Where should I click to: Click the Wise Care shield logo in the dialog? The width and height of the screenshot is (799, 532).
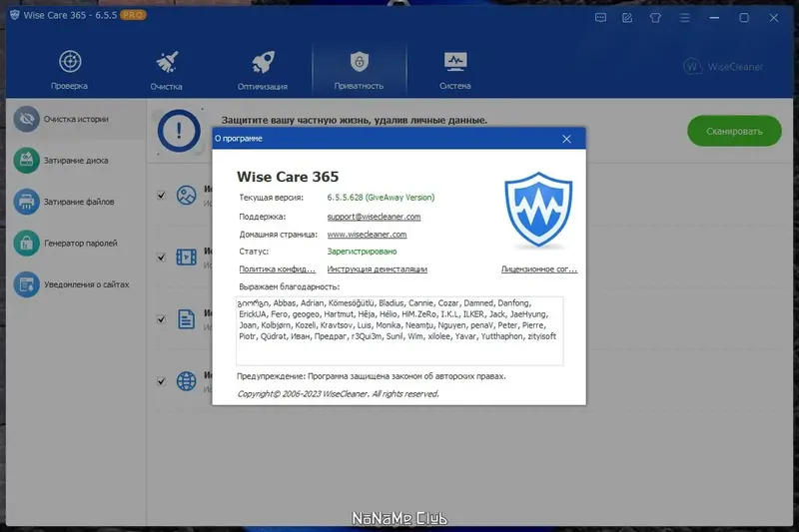pos(538,210)
